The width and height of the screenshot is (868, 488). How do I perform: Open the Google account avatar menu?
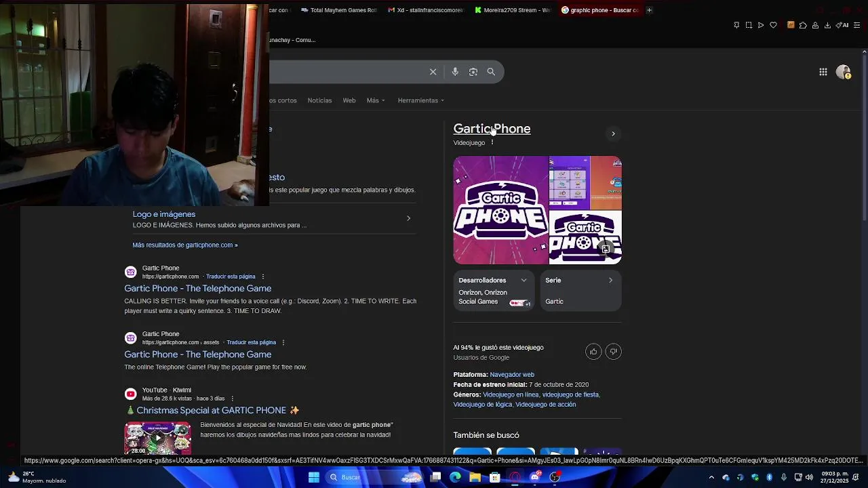(843, 72)
